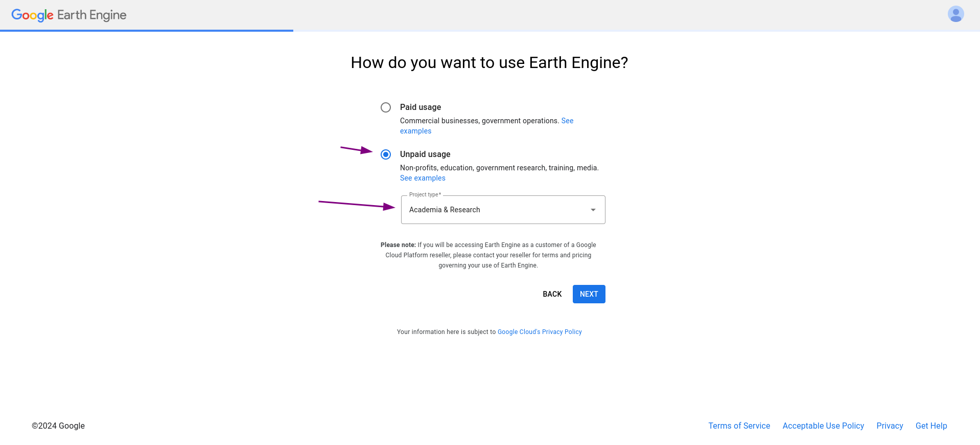Open the Academia & Research project type dropdown
Screen dimensions: 980x445
point(503,210)
